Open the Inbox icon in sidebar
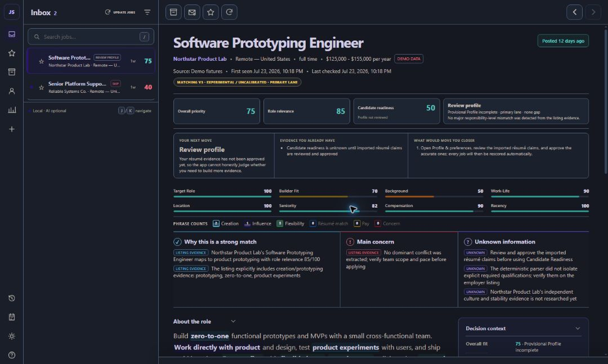 click(x=12, y=34)
